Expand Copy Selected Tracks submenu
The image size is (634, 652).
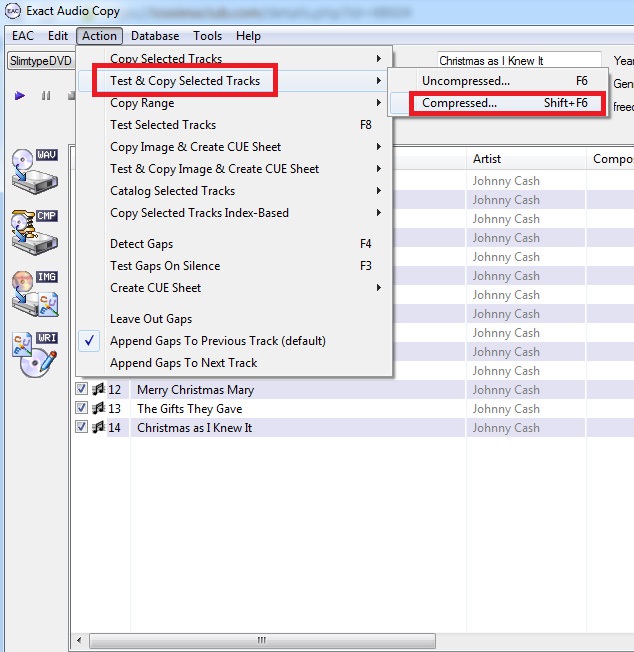click(234, 59)
